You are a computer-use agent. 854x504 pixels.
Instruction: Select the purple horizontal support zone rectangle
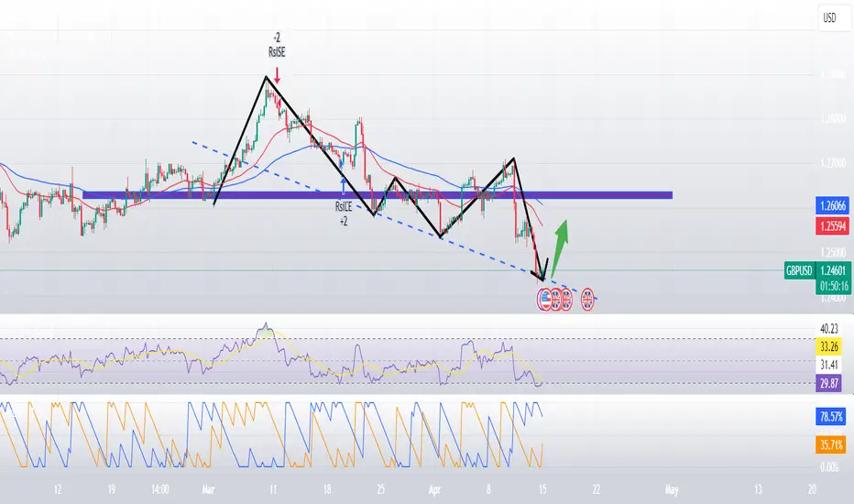[378, 195]
